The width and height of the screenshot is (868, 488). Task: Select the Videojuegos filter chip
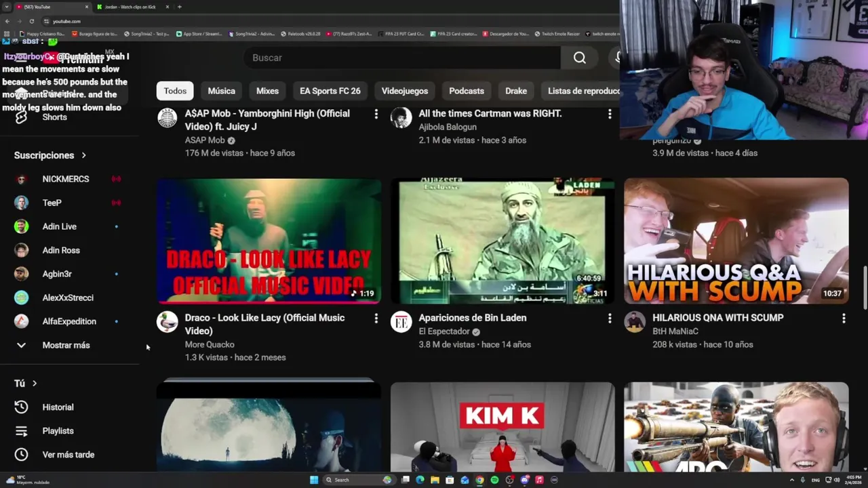pos(405,91)
